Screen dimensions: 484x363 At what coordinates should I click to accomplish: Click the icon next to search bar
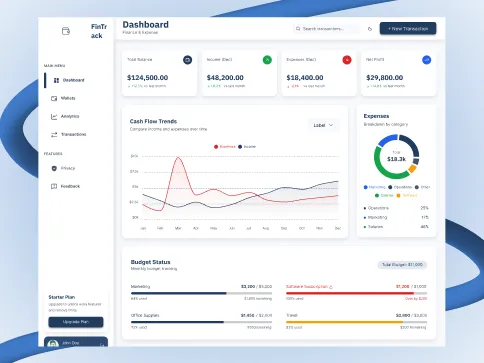coord(370,29)
